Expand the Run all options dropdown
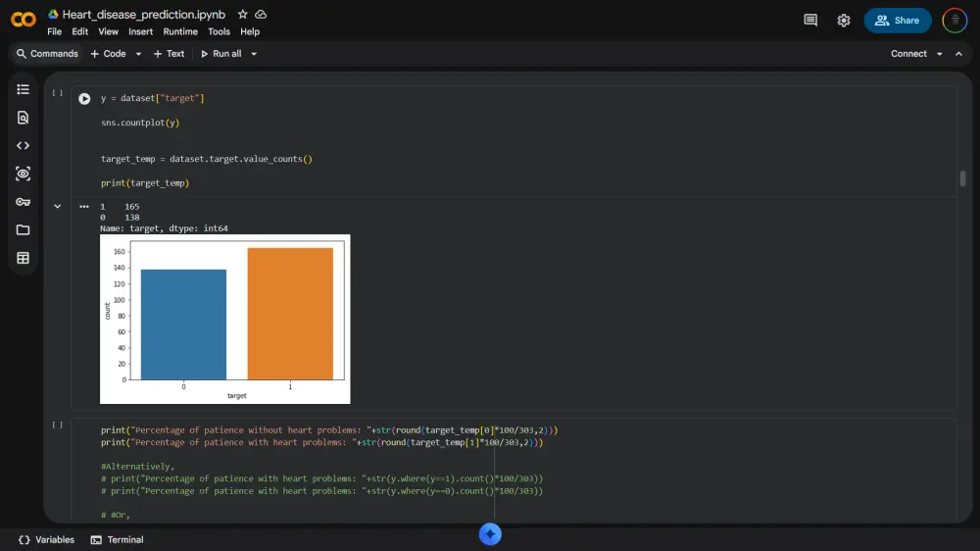Image resolution: width=980 pixels, height=551 pixels. [x=254, y=54]
